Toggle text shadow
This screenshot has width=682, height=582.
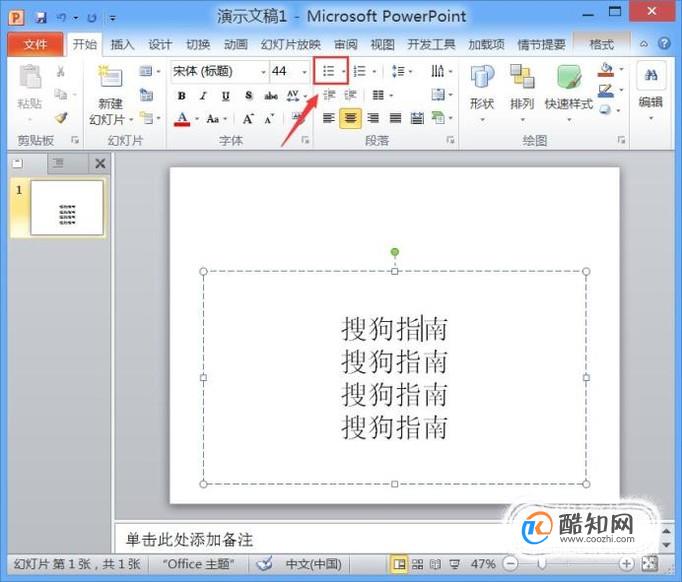point(248,96)
